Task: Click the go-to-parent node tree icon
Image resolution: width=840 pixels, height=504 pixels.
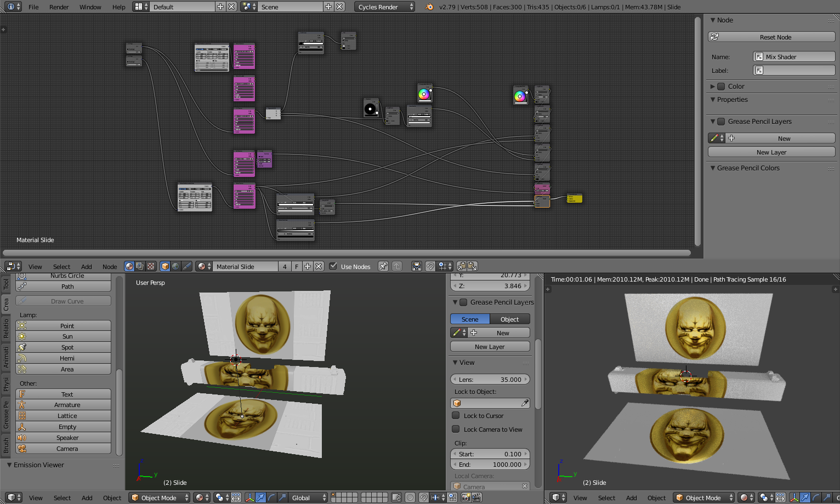Action: (x=397, y=266)
